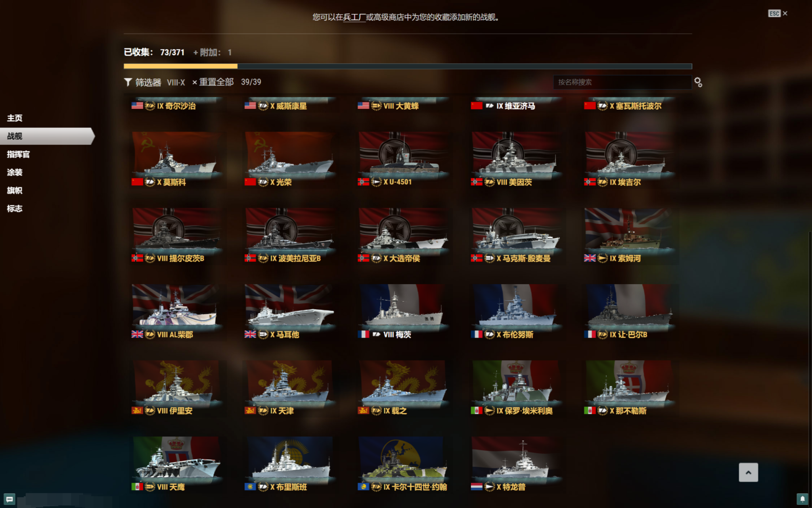The height and width of the screenshot is (508, 812).
Task: Switch to the 指挥官 tab
Action: click(18, 154)
